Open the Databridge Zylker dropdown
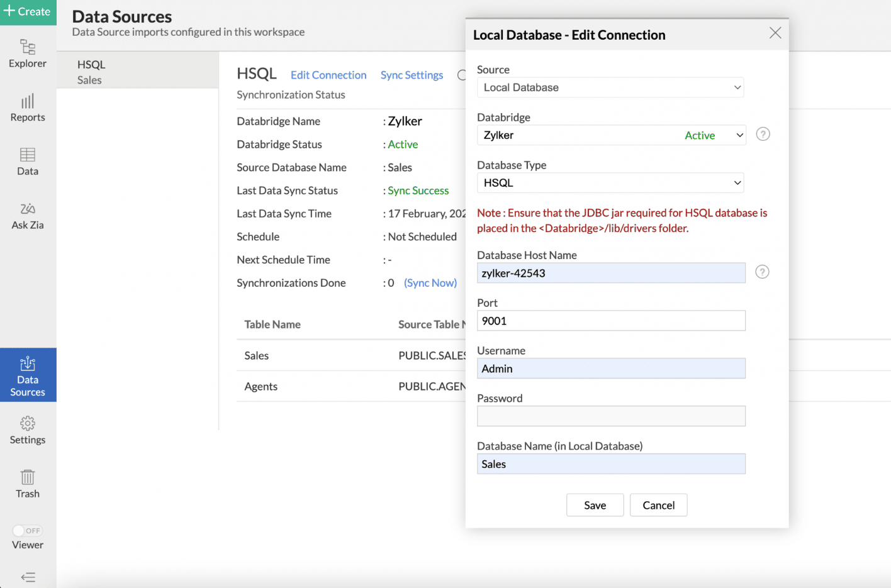The image size is (891, 588). (611, 135)
